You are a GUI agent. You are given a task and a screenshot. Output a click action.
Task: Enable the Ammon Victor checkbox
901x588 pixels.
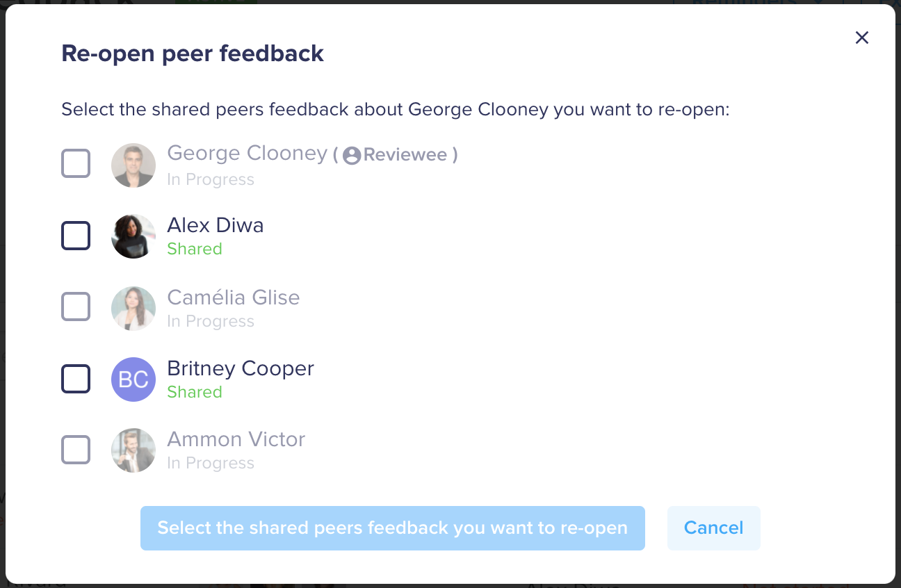pos(76,450)
